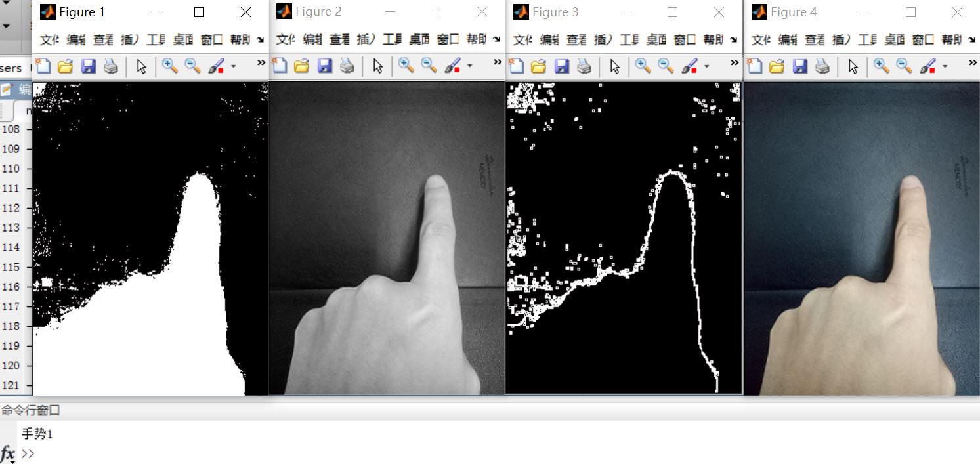Click the dock arrow on Figure 1 menu bar
The height and width of the screenshot is (464, 980).
coord(260,40)
